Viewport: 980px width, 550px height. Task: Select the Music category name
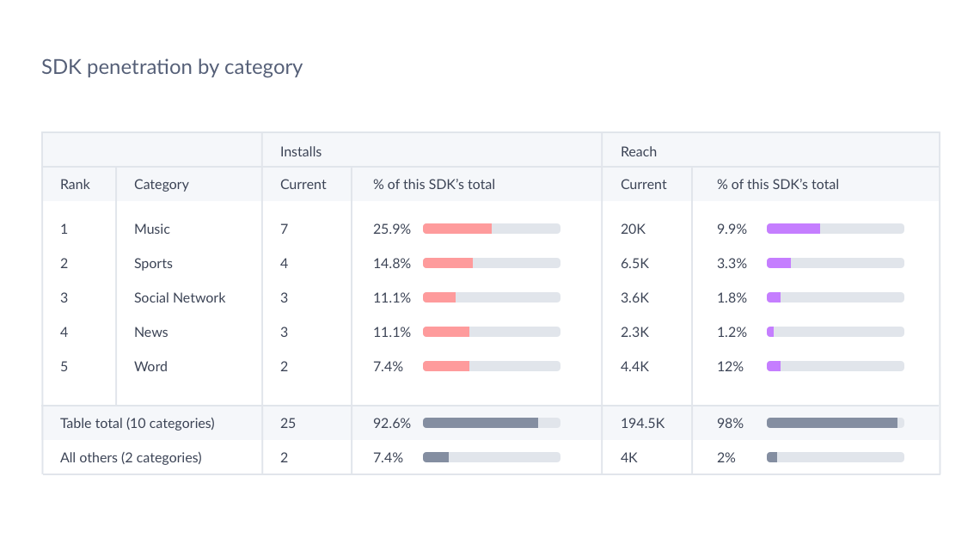152,229
